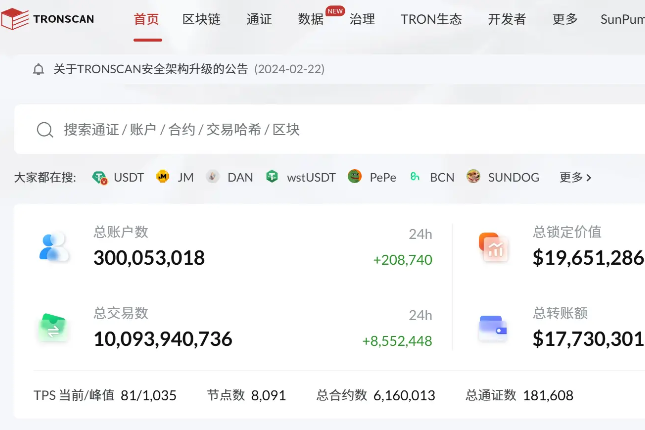Select the USDT trending search
This screenshot has height=430, width=645.
(129, 177)
